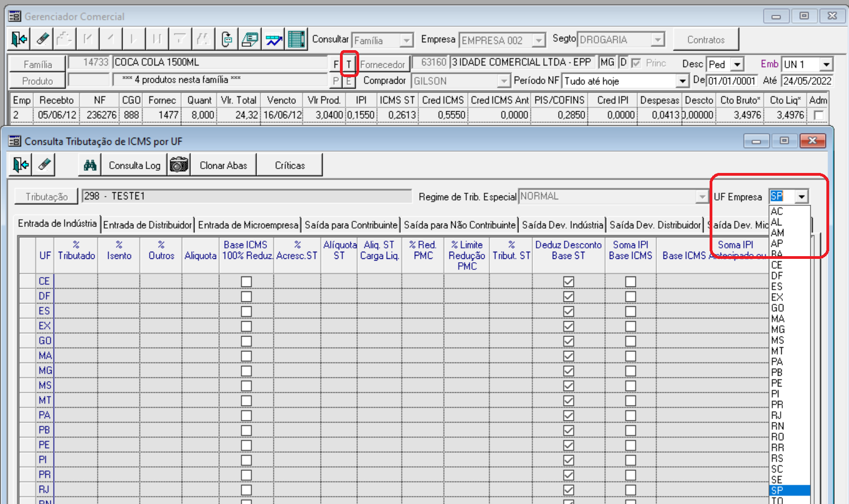Switch to Saída para Não Contribuinte tab
This screenshot has width=849, height=504.
[459, 225]
